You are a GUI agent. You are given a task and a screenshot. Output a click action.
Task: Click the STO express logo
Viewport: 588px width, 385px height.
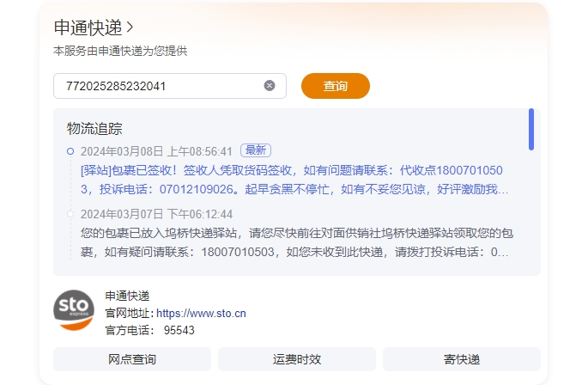(x=74, y=310)
